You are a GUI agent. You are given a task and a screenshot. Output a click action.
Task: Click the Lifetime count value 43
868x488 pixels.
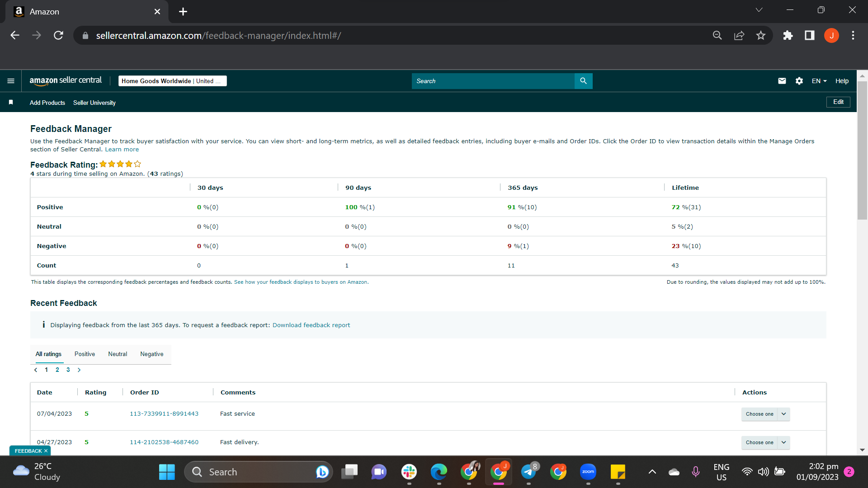[x=675, y=266]
